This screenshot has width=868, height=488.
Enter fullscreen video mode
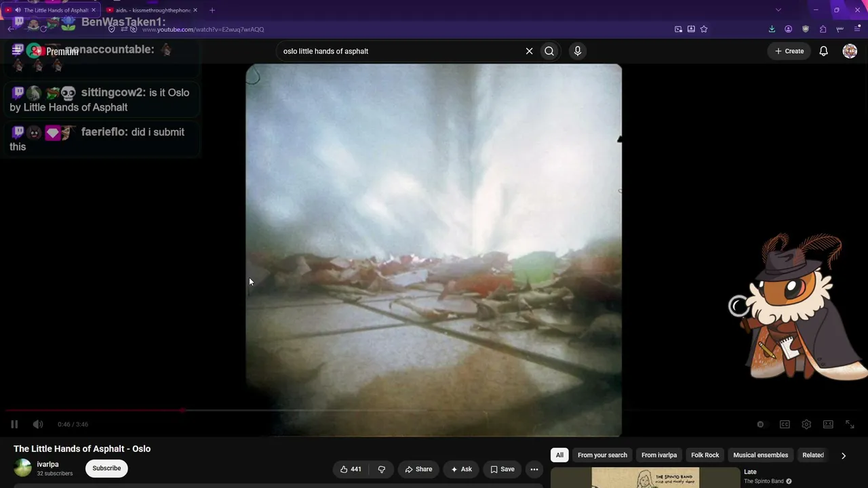pos(850,424)
